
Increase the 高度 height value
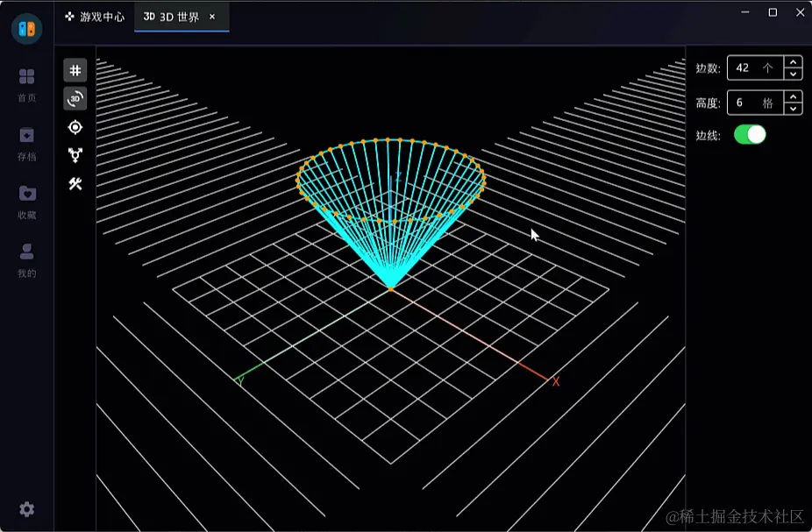(x=793, y=96)
